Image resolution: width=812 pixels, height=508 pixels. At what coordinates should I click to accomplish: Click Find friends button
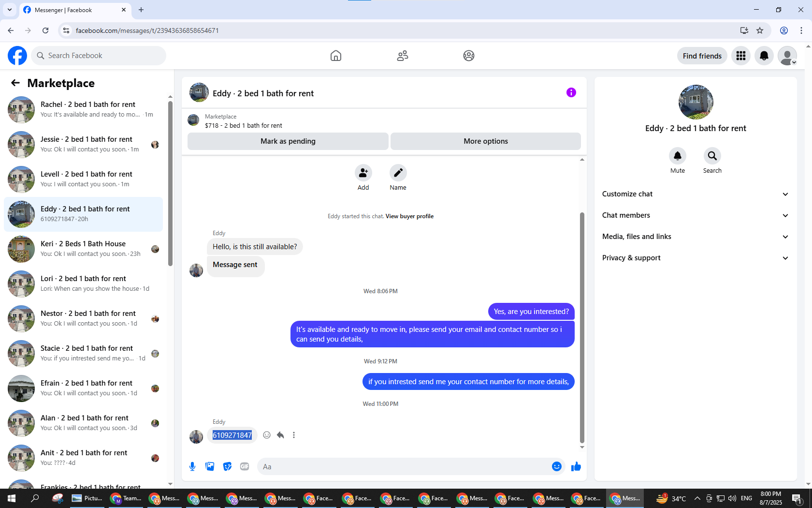point(702,56)
